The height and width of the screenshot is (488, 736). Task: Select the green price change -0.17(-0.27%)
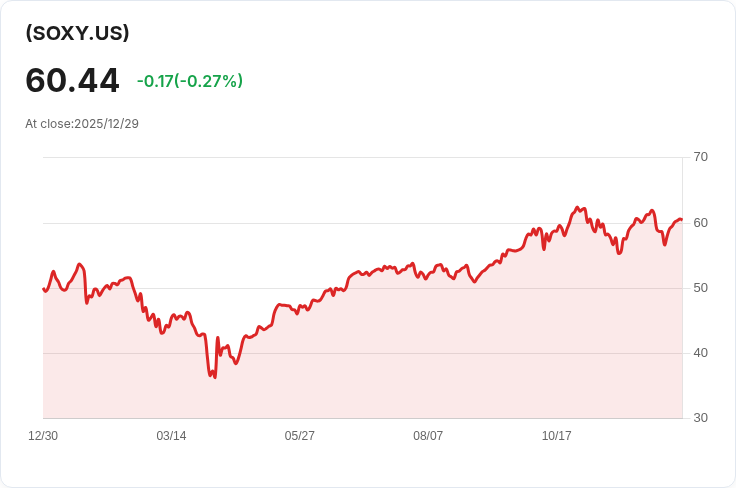(x=190, y=81)
